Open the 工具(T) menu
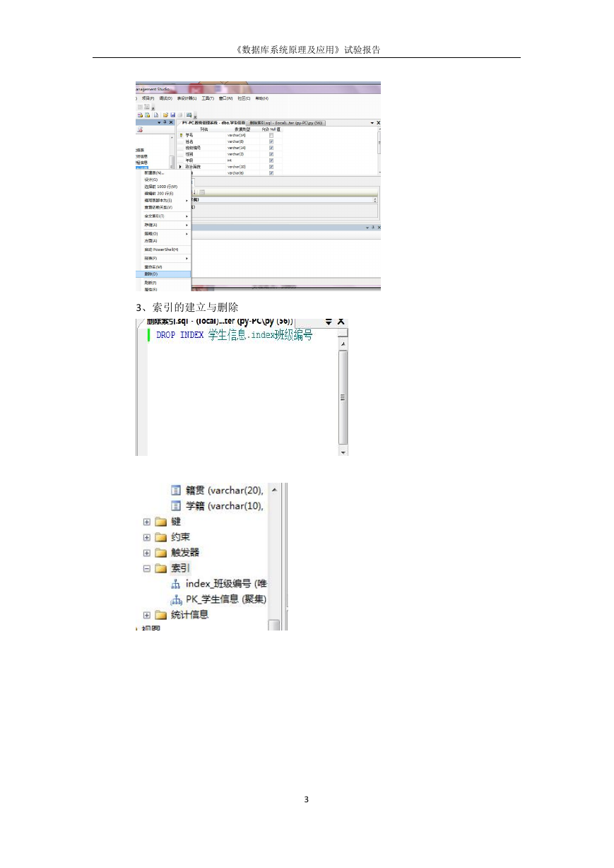 (208, 98)
